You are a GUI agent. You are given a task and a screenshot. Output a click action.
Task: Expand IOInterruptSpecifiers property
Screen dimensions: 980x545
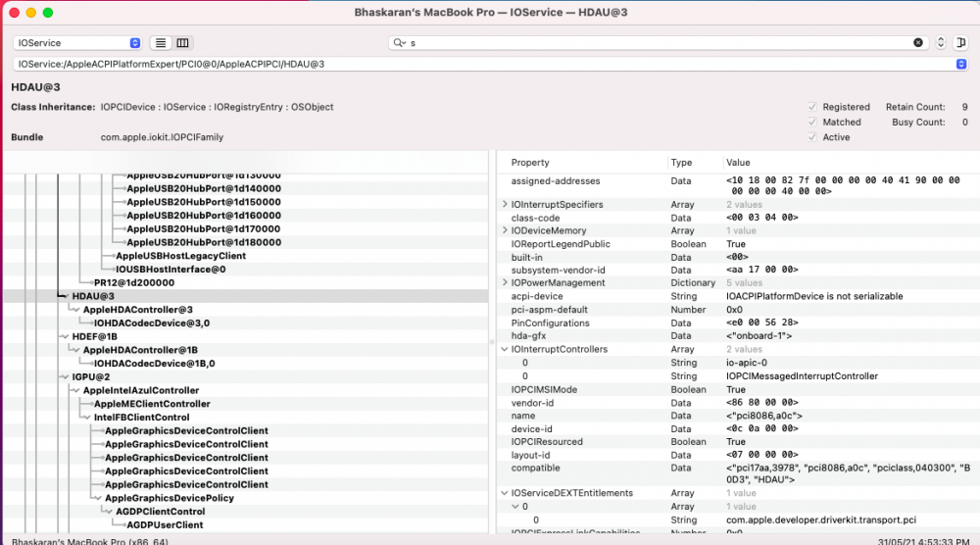505,204
